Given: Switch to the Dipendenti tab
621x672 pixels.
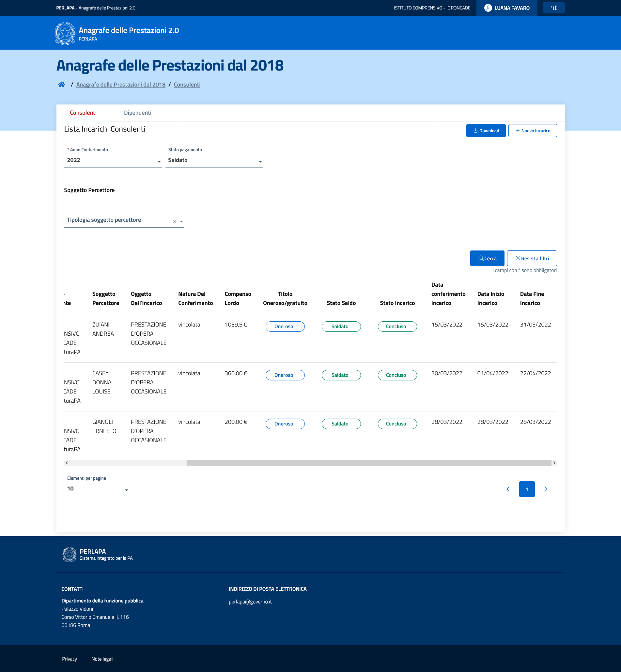Looking at the screenshot, I should (137, 113).
